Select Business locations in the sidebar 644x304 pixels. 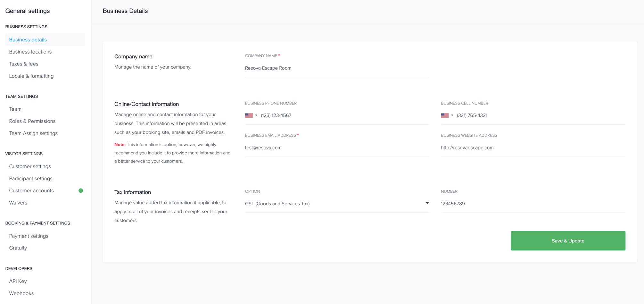pyautogui.click(x=30, y=52)
